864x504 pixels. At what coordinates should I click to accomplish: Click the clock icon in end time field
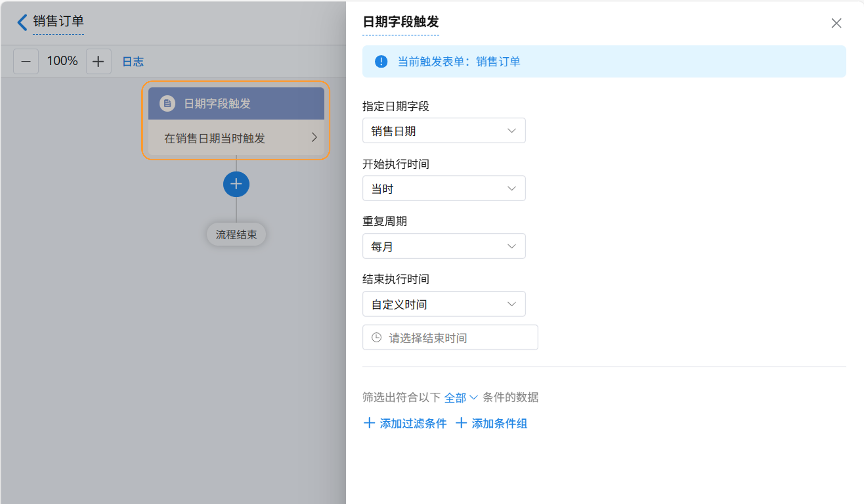point(376,337)
